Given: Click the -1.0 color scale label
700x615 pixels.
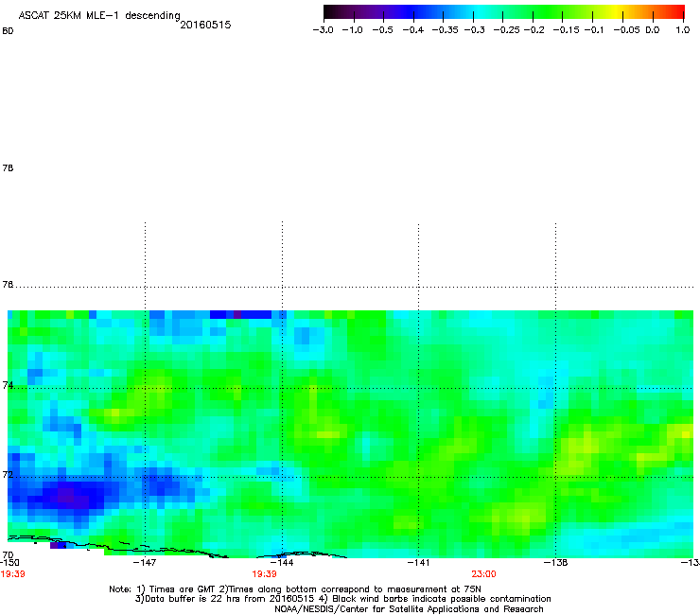Looking at the screenshot, I should tap(352, 30).
